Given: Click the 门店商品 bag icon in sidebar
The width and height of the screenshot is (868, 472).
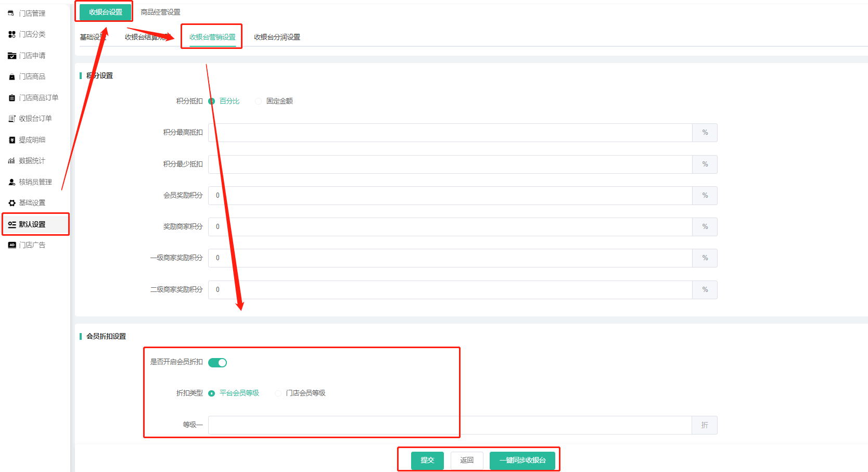Looking at the screenshot, I should (11, 76).
